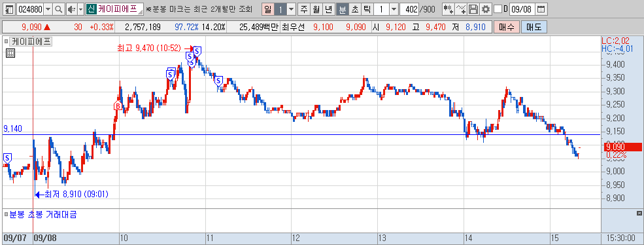644x245 pixels.
Task: Click the green 신 badge
Action: 91,9
